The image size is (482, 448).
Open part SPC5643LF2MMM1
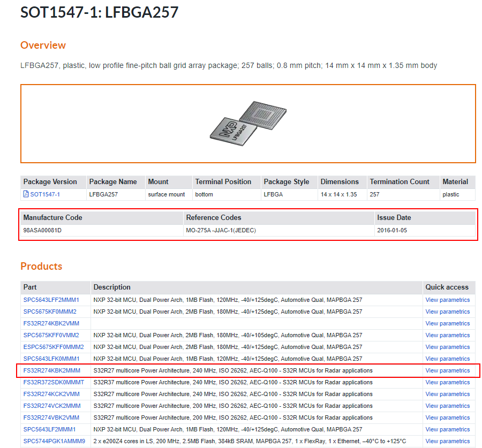49,429
